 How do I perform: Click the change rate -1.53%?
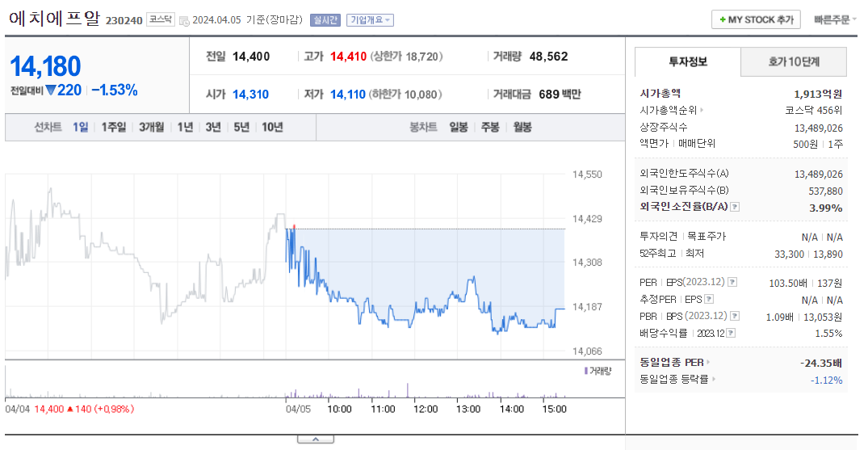point(115,90)
